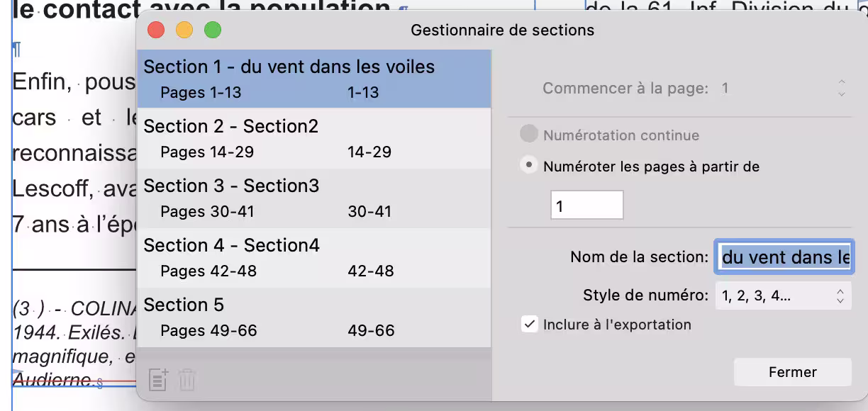Click the trash icon to delete section

[x=187, y=380]
